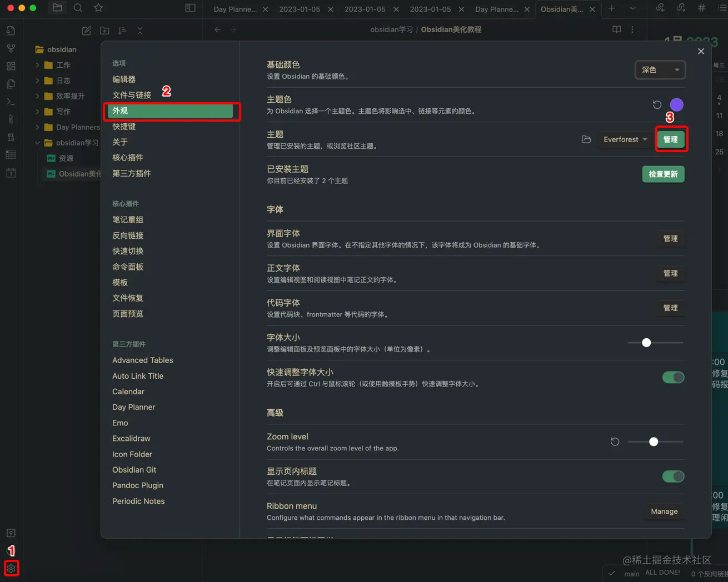Open the themes folder icon
Image resolution: width=728 pixels, height=582 pixels.
point(586,139)
